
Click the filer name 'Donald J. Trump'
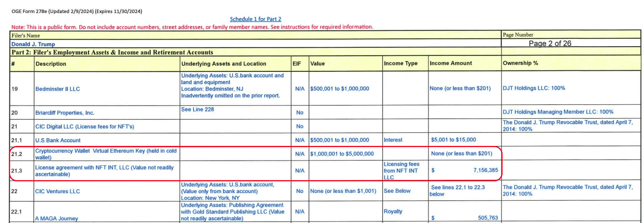click(33, 44)
